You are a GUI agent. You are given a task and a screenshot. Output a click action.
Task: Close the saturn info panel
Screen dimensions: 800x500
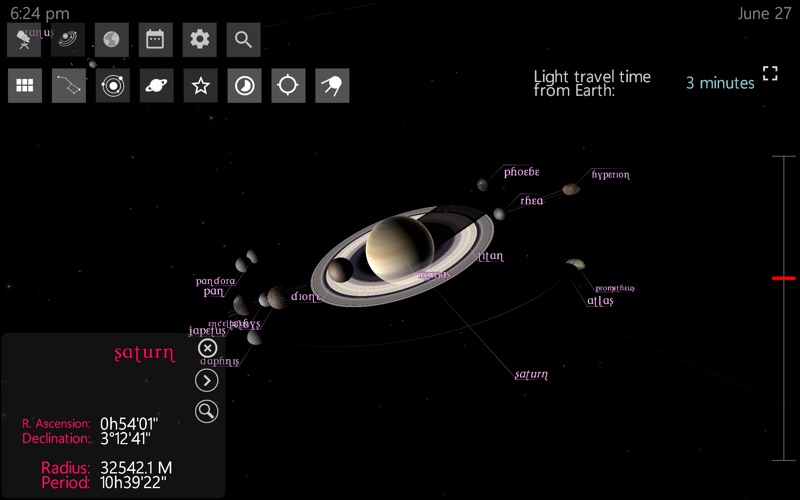[207, 348]
